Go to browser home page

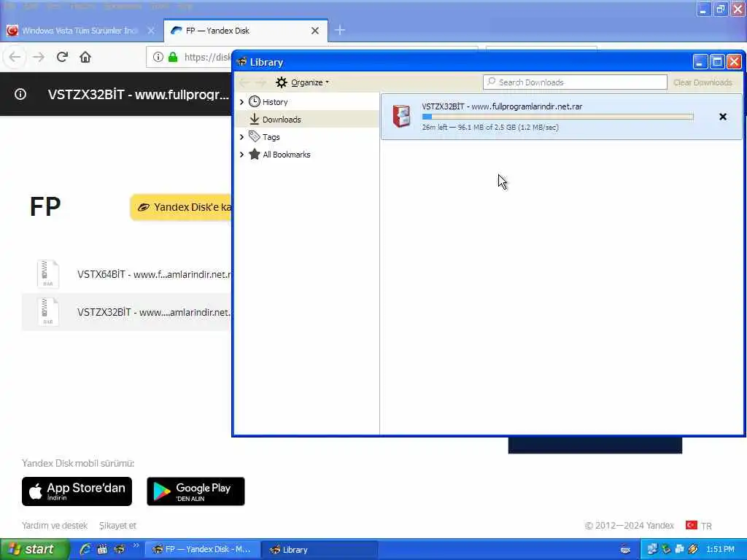click(x=85, y=57)
